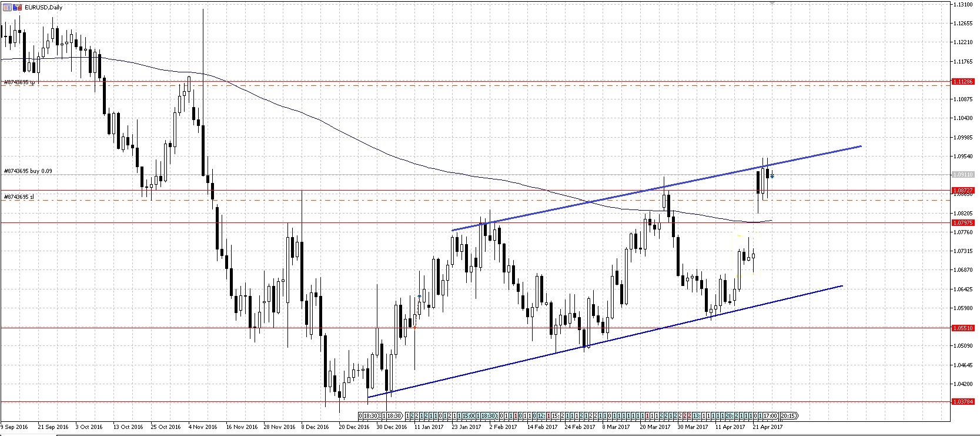Click the 8 Dec 2016 date label
The image size is (980, 436).
point(315,427)
